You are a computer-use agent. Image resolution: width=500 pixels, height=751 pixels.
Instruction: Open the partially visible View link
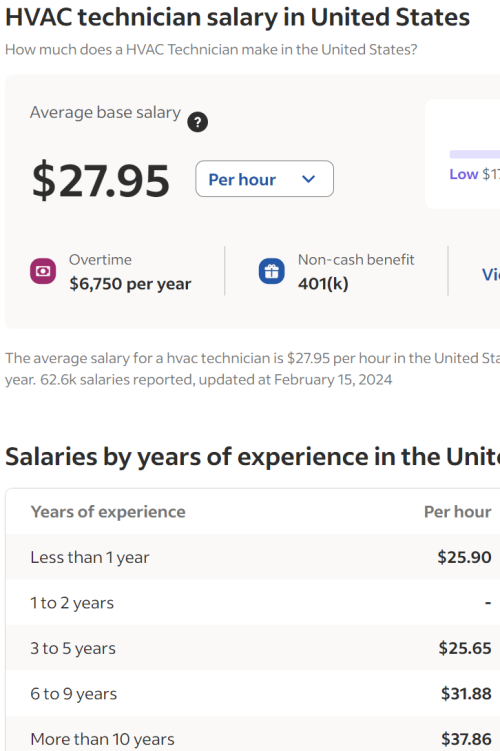[491, 274]
